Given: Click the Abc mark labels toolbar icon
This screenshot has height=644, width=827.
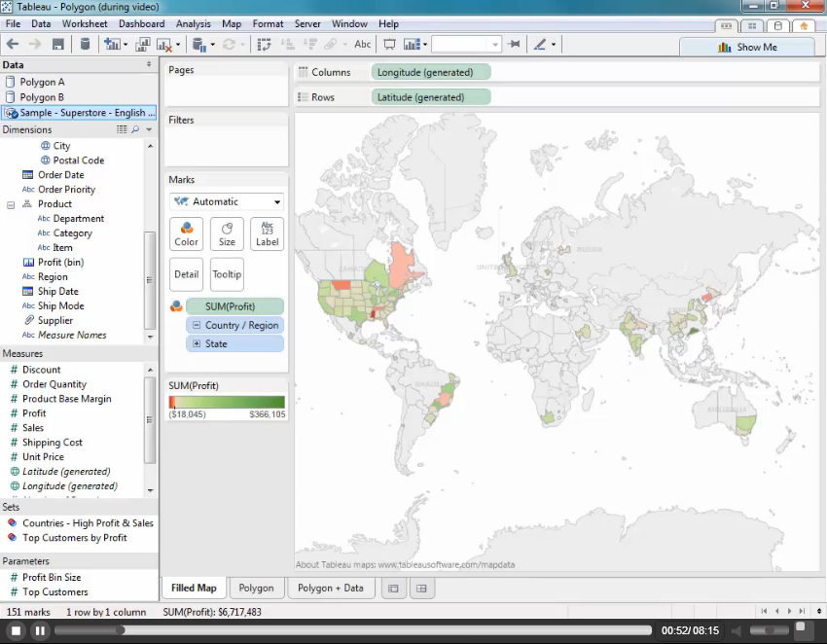Looking at the screenshot, I should (x=362, y=44).
